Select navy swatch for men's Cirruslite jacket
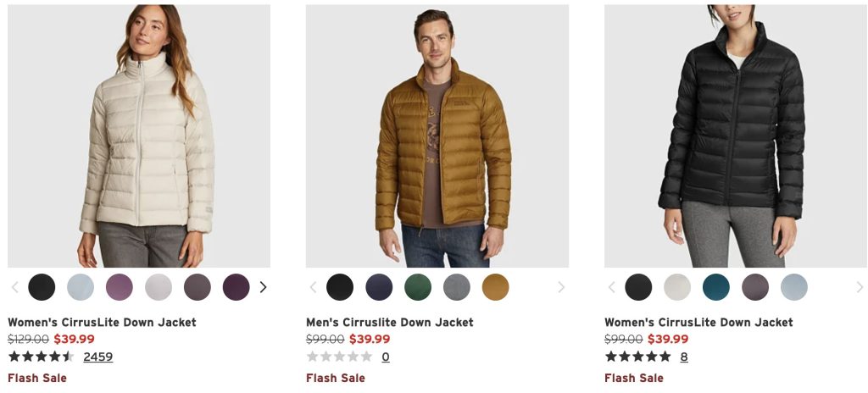Viewport: 868px width, 393px height. tap(379, 287)
